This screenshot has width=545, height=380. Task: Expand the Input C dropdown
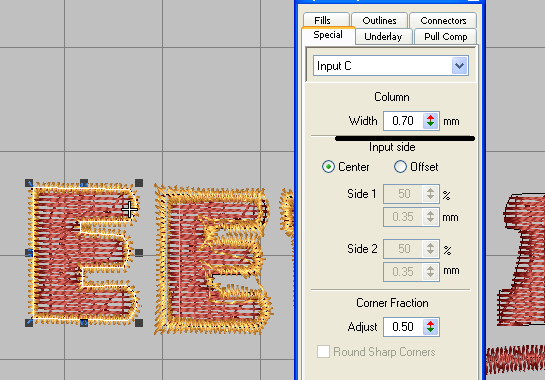459,66
